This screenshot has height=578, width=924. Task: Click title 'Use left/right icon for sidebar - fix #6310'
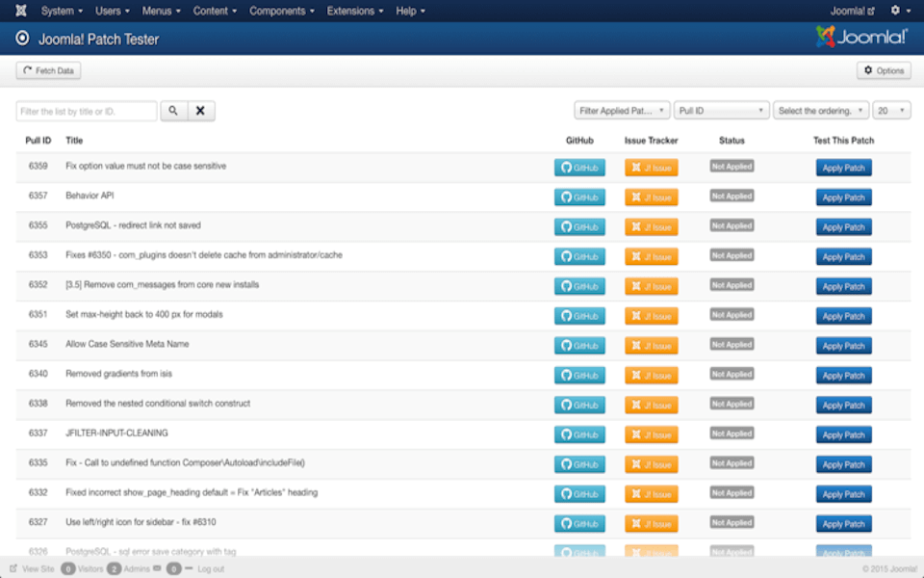tap(141, 522)
